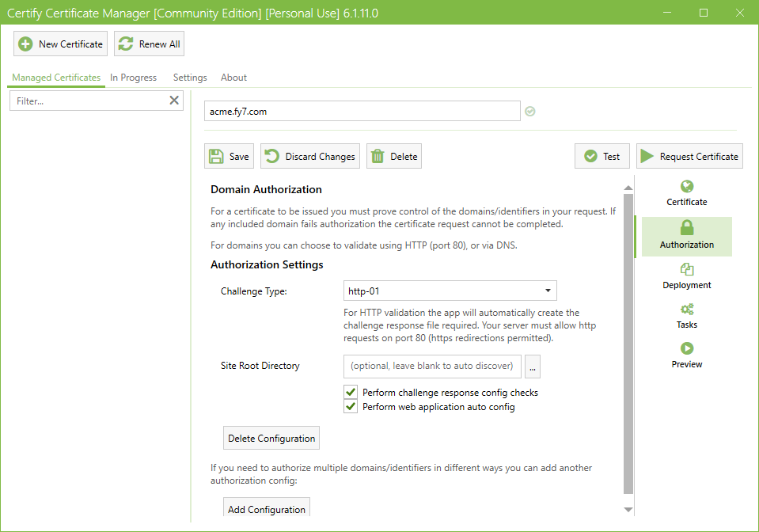Open the Preview play circle icon

click(x=687, y=348)
